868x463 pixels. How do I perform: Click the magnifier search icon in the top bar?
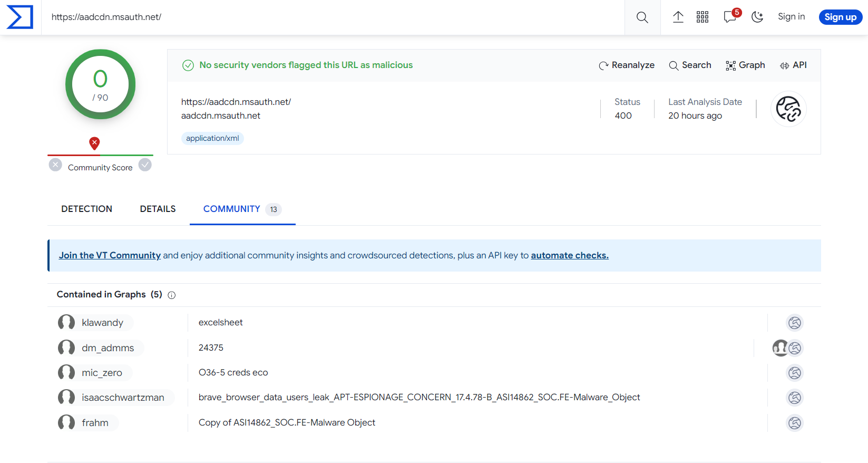642,17
